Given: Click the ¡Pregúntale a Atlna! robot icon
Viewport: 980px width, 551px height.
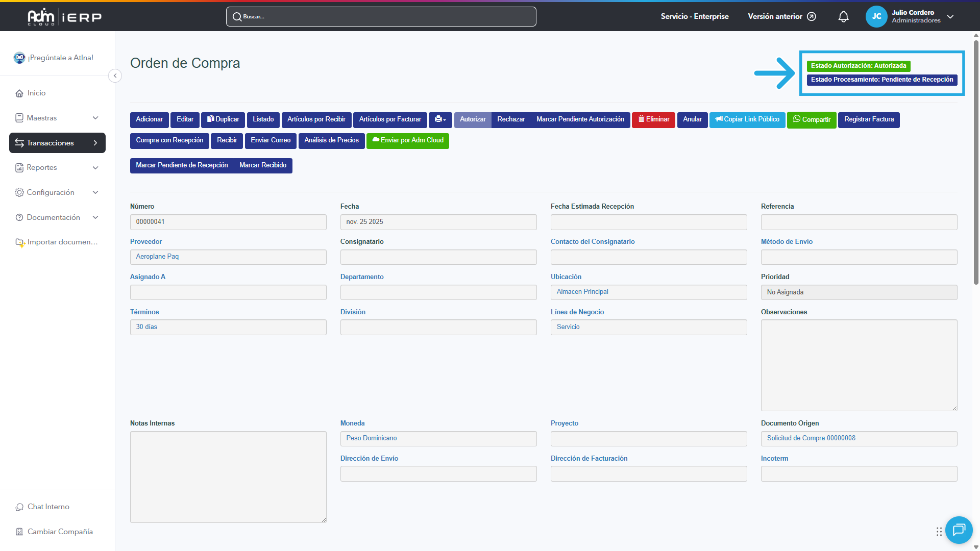Looking at the screenshot, I should 19,58.
